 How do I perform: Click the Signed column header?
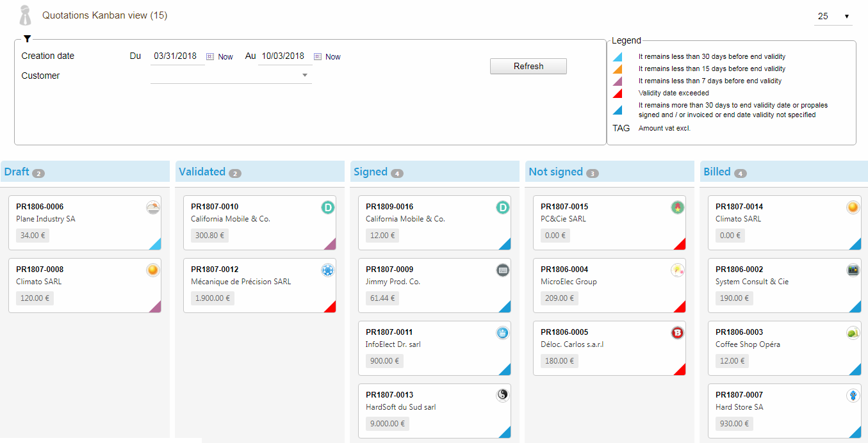[x=370, y=172]
